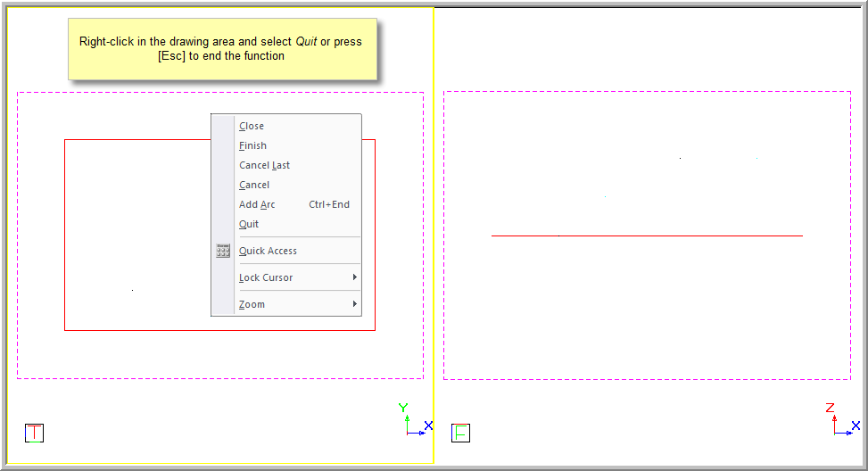Click the XY axis indicator in left viewport
Screen dimensions: 868x471
click(414, 421)
